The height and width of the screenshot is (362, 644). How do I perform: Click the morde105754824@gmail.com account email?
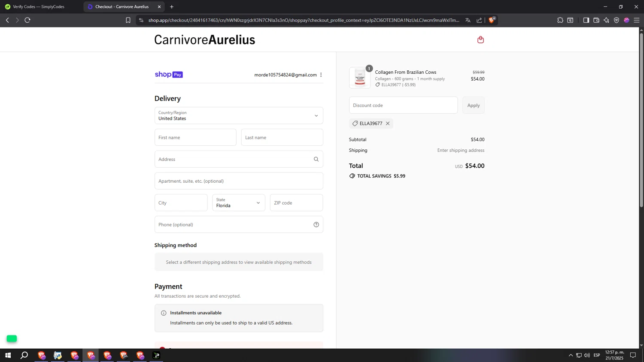point(286,75)
